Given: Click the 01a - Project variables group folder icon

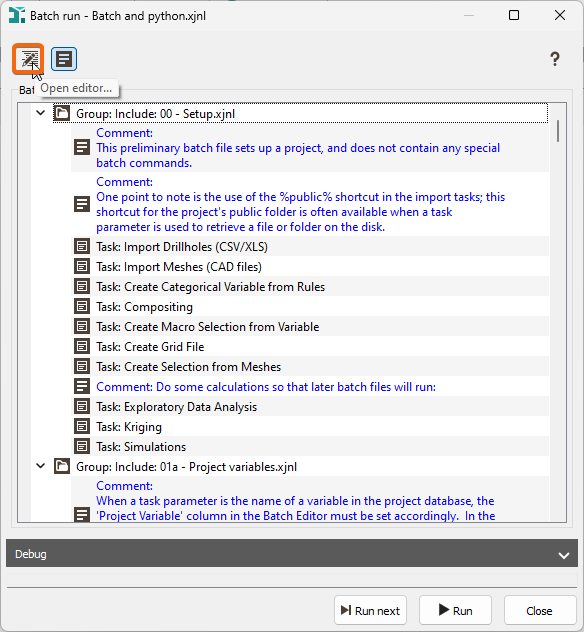Looking at the screenshot, I should coord(62,466).
